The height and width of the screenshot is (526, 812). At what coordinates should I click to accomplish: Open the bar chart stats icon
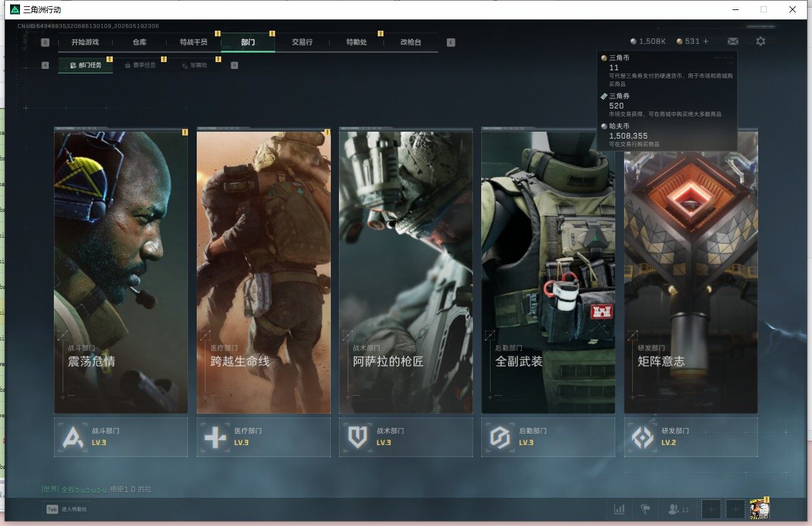(620, 510)
